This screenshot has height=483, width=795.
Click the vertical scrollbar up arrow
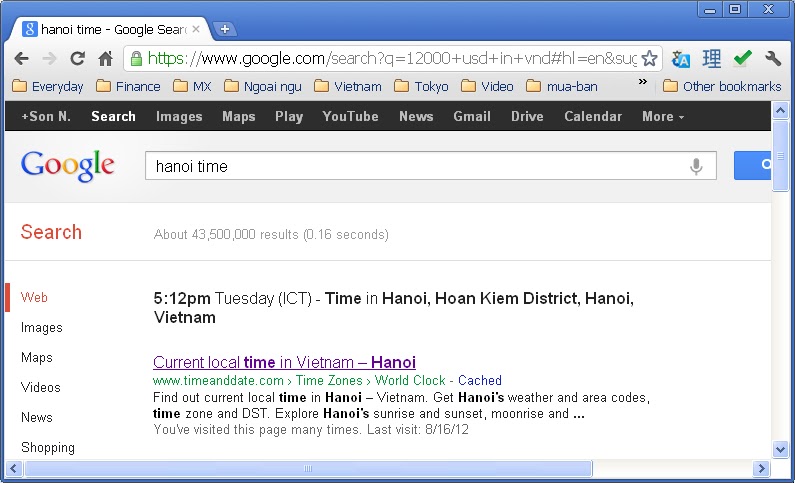pyautogui.click(x=780, y=110)
